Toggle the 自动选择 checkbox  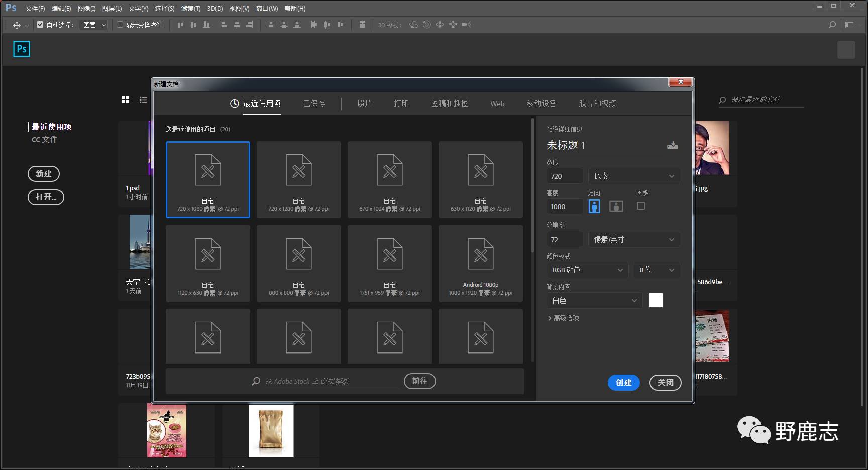[x=40, y=25]
